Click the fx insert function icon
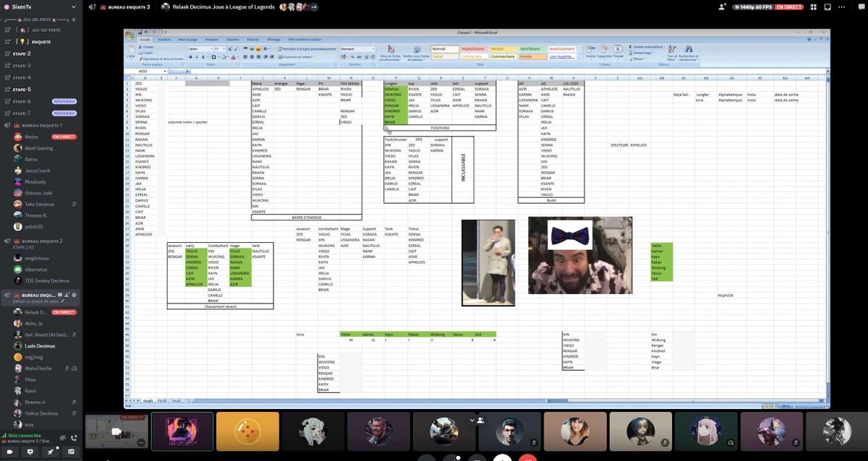This screenshot has width=868, height=461. tap(187, 72)
